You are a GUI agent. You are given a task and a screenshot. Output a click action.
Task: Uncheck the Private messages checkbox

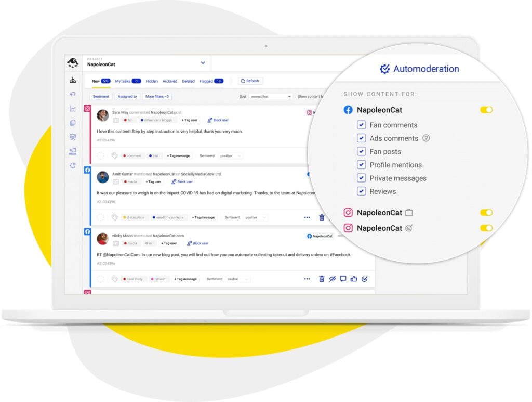point(362,178)
